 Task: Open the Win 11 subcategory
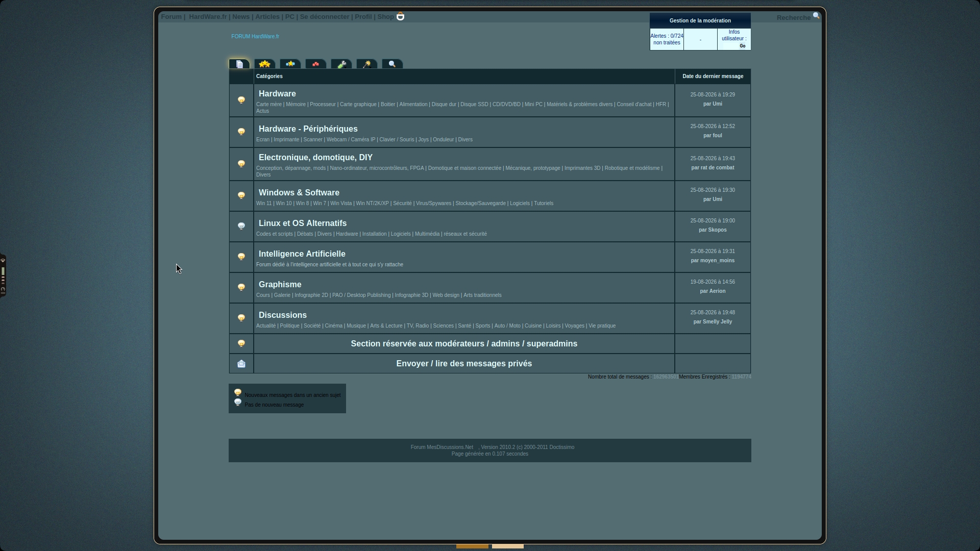(x=264, y=204)
